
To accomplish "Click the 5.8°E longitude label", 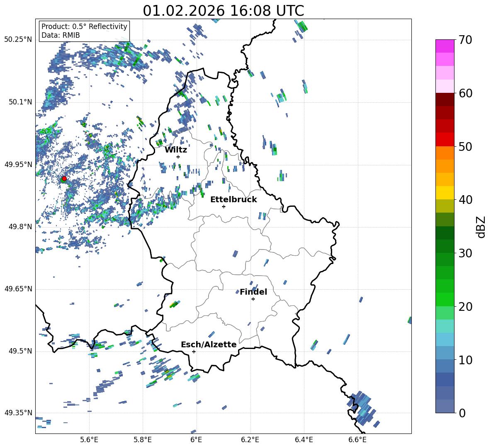I will 143,440.
